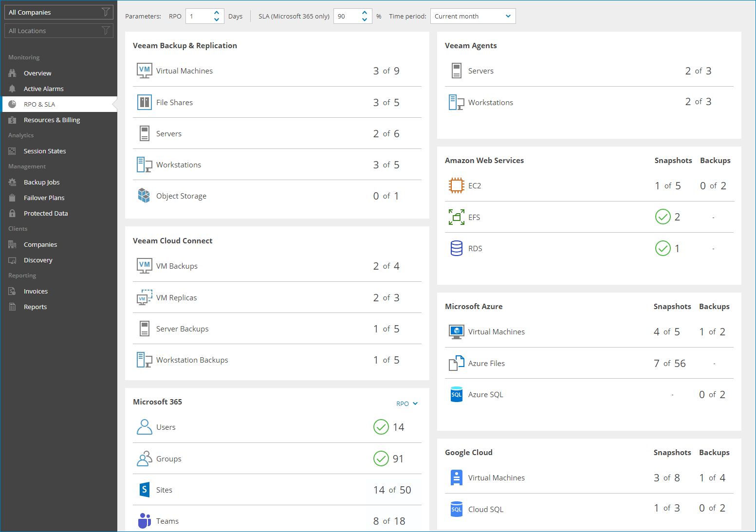Viewport: 756px width, 532px height.
Task: Go to Resources & Billing
Action: pos(59,120)
